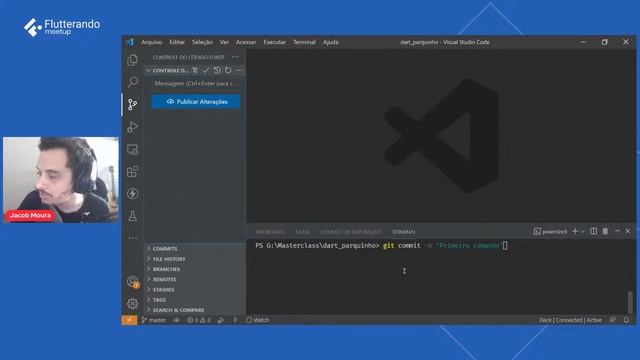The width and height of the screenshot is (640, 360).
Task: Open repository more actions ellipsis
Action: point(239,70)
